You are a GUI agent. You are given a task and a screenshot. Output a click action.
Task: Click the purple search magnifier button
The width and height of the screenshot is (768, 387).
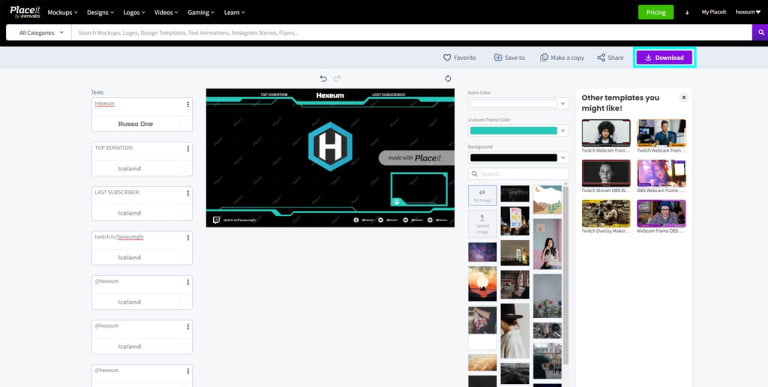761,32
